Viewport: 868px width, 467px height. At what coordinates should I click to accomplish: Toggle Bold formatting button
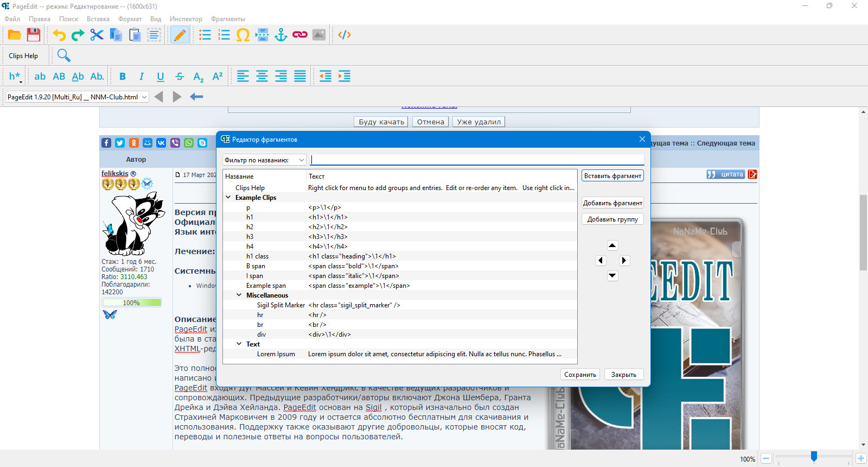pos(123,77)
